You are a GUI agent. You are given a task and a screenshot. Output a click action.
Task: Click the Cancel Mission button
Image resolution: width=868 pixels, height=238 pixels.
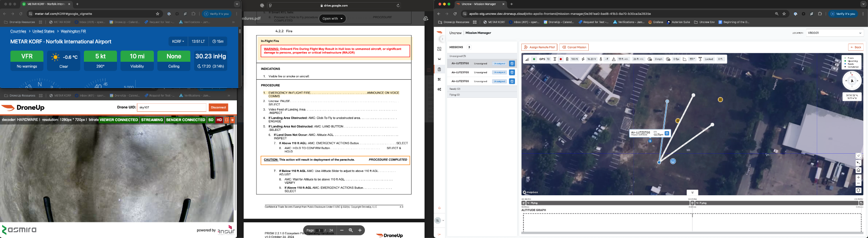(x=574, y=47)
